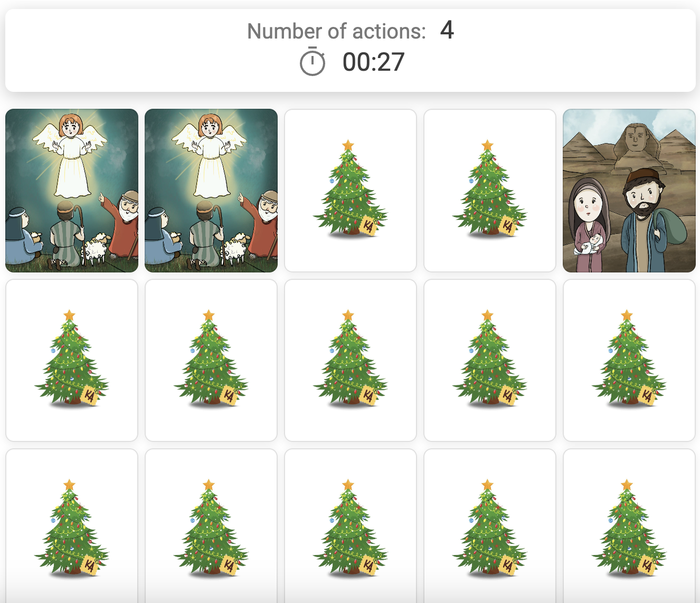Click the Number of actions label
The image size is (700, 603).
click(336, 31)
